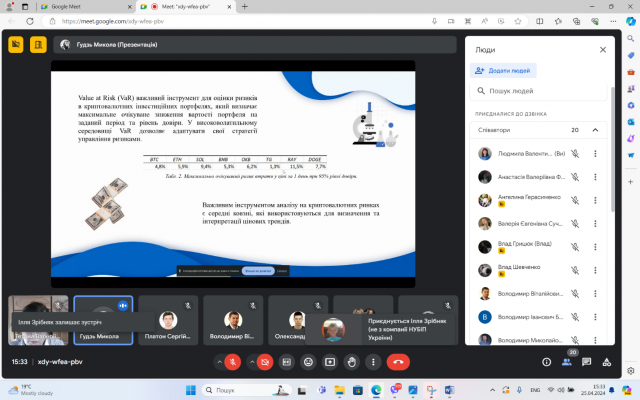Open Edge settings and more menu
Image resolution: width=640 pixels, height=400 pixels.
click(x=613, y=21)
